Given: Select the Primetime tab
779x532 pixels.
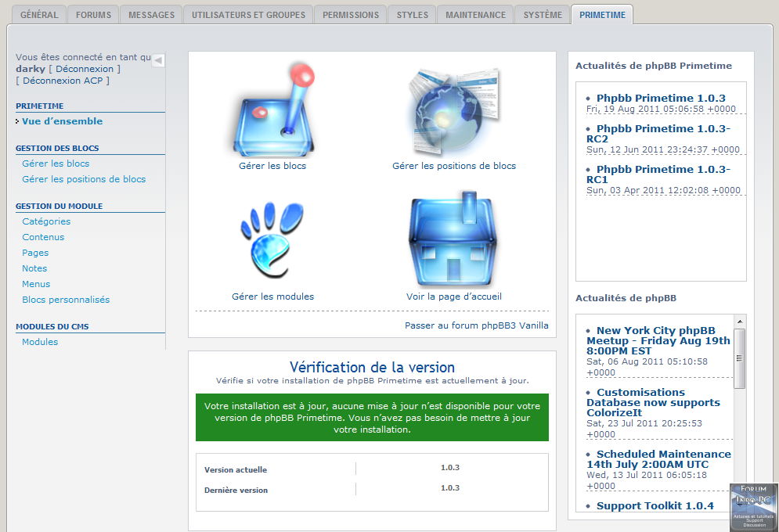Looking at the screenshot, I should pyautogui.click(x=602, y=15).
